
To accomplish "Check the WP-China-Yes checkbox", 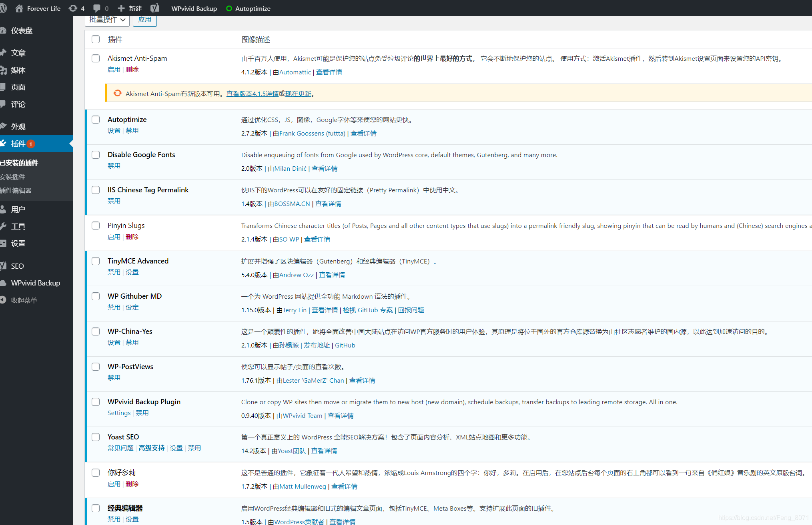I will point(96,331).
